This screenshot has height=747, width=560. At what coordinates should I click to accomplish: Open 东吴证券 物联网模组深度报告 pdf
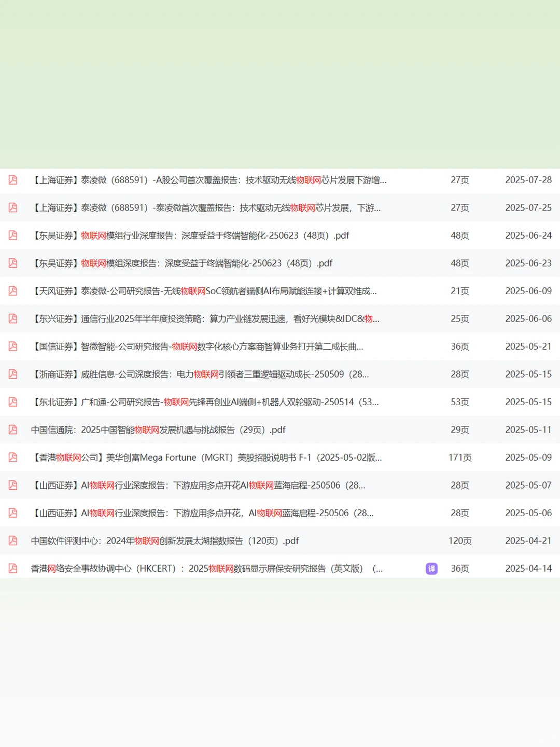(181, 263)
